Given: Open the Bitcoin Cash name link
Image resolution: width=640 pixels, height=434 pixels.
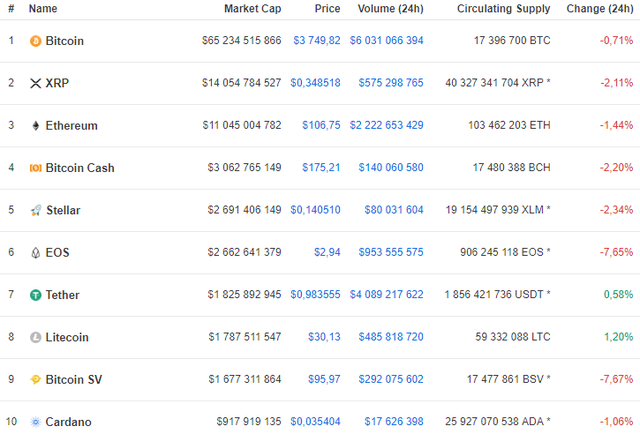Looking at the screenshot, I should 80,168.
